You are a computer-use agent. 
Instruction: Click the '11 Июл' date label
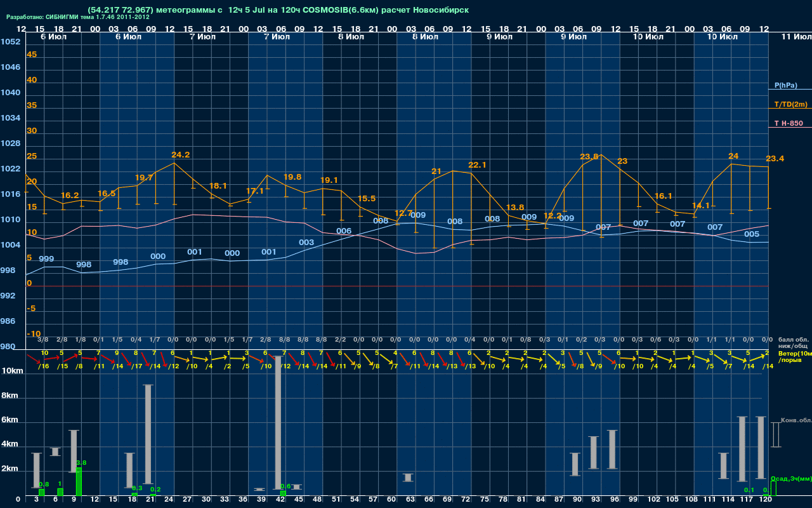796,37
